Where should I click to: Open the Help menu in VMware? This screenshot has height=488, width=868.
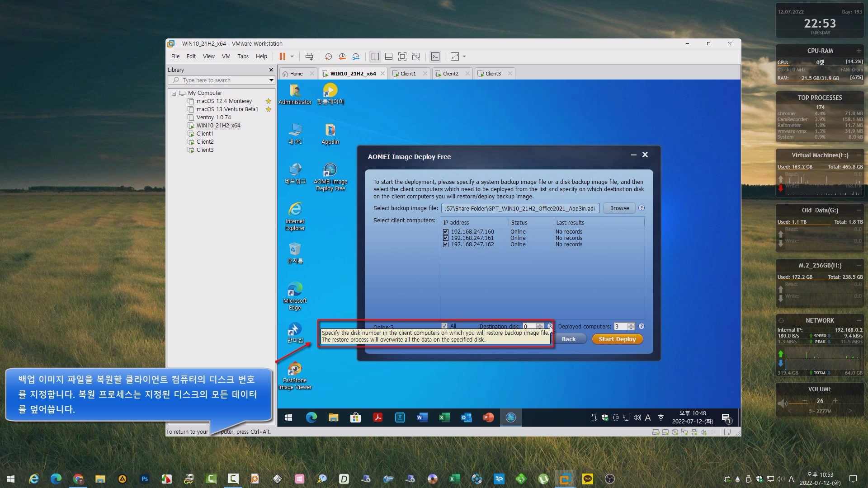tap(261, 56)
